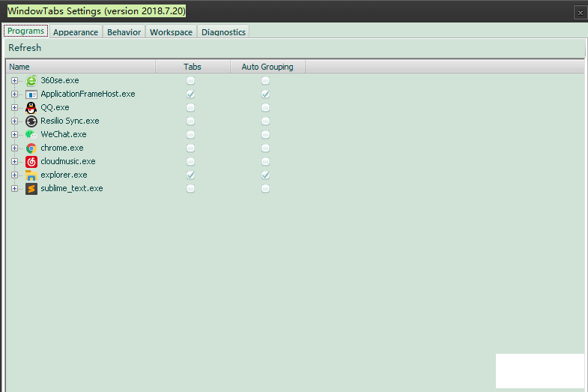Click the QQ penguin icon

(31, 108)
